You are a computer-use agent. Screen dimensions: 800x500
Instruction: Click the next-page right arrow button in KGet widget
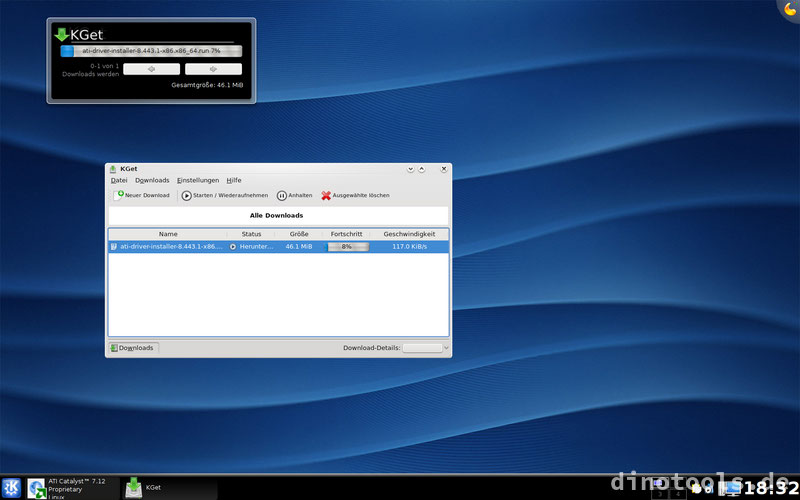[213, 69]
